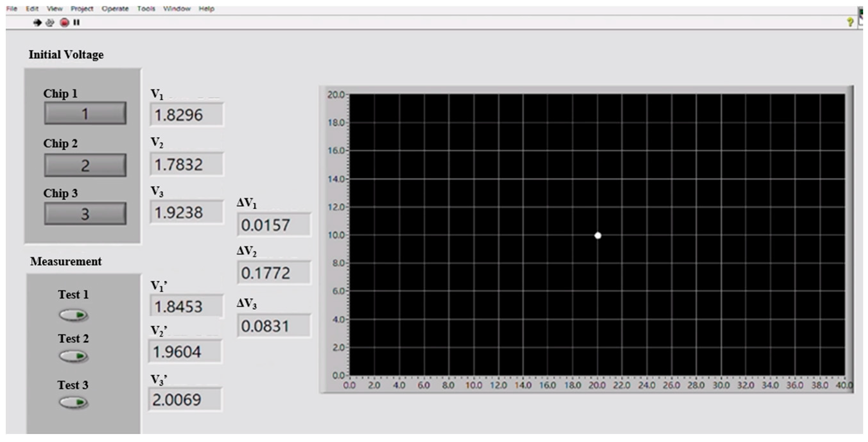
Task: Click the Run Continuously icon
Action: pyautogui.click(x=50, y=22)
